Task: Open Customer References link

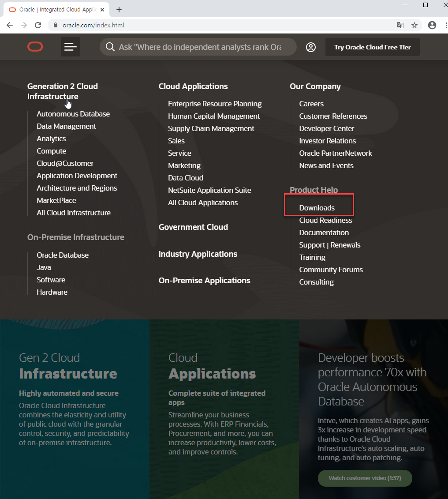Action: tap(333, 116)
